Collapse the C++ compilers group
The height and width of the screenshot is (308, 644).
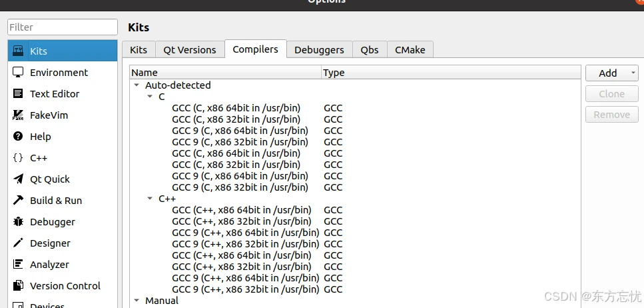pyautogui.click(x=150, y=199)
